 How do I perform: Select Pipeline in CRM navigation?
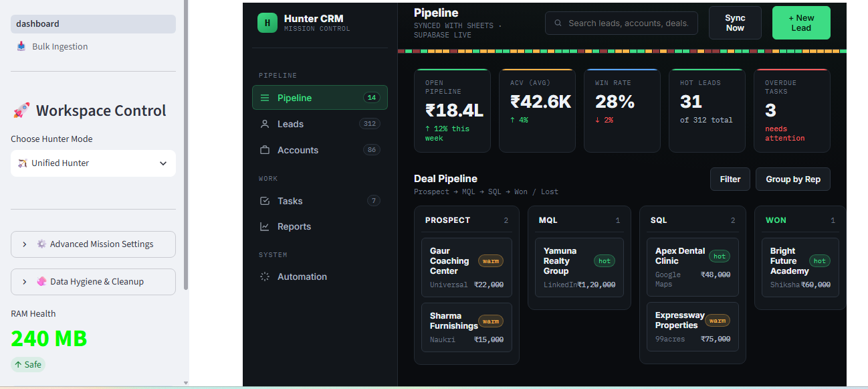320,98
